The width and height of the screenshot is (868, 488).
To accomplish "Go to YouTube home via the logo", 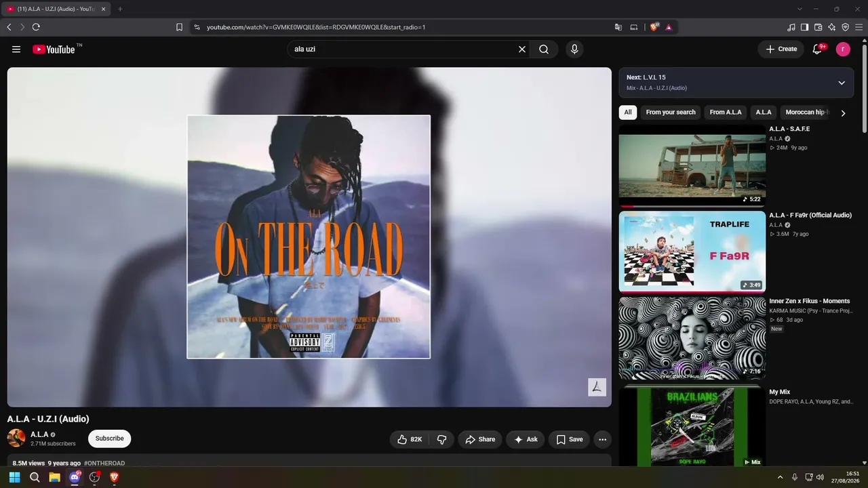I will [54, 49].
